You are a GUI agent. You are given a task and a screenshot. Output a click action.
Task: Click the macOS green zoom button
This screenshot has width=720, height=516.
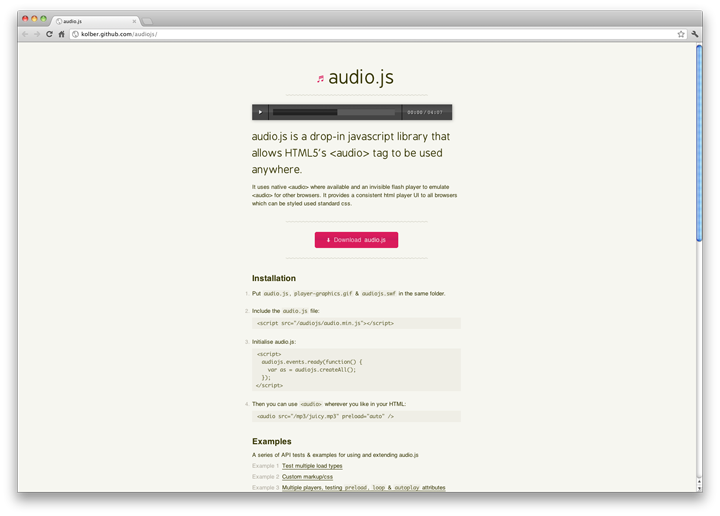pyautogui.click(x=43, y=19)
